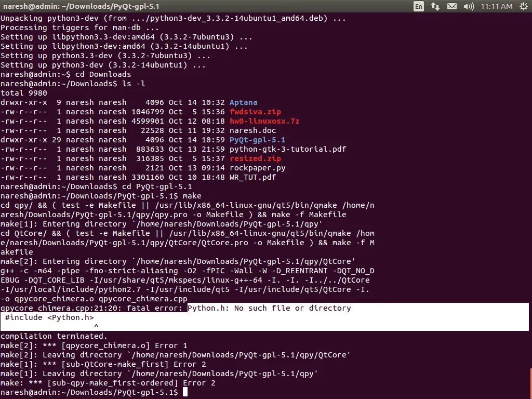Click the 'total 9980' line
532x399 pixels.
pyautogui.click(x=24, y=93)
